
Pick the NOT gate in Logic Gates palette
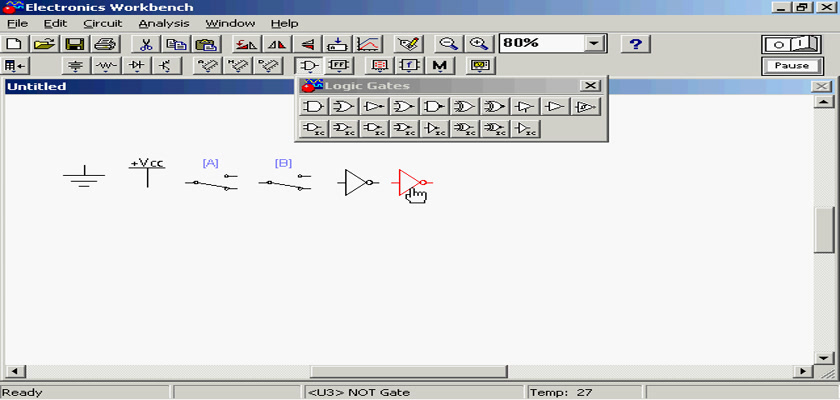coord(374,107)
